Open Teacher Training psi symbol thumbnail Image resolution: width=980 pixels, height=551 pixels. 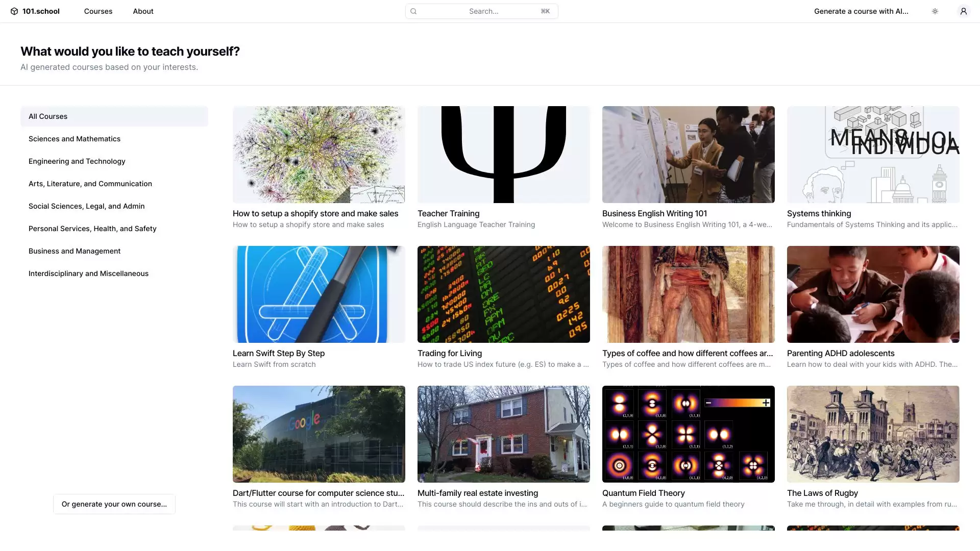(503, 154)
